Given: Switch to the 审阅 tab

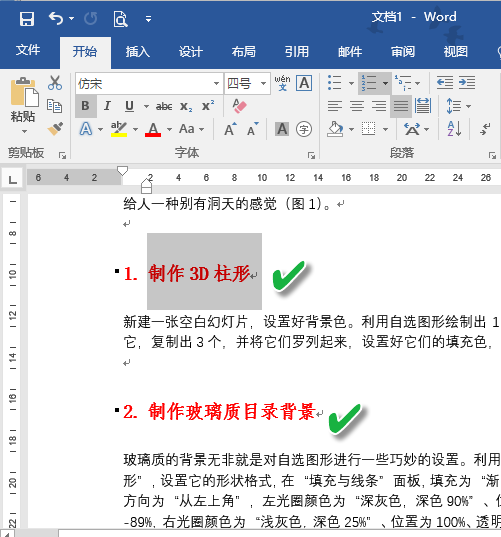Looking at the screenshot, I should tap(403, 52).
